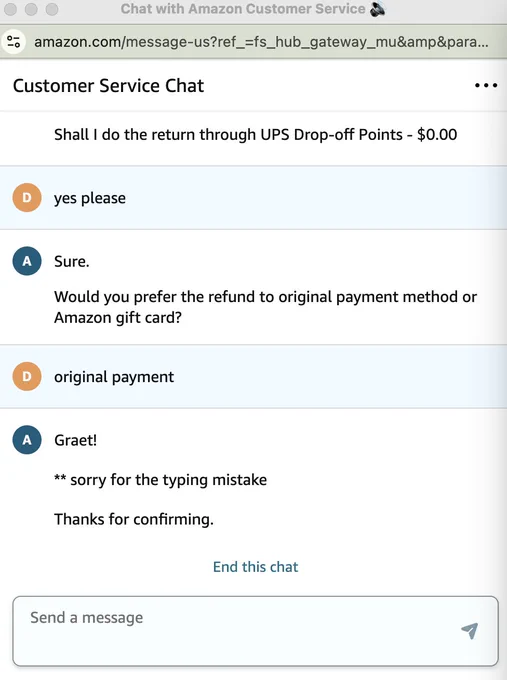Click the 'yes please' message
This screenshot has width=507, height=680.
pos(90,198)
